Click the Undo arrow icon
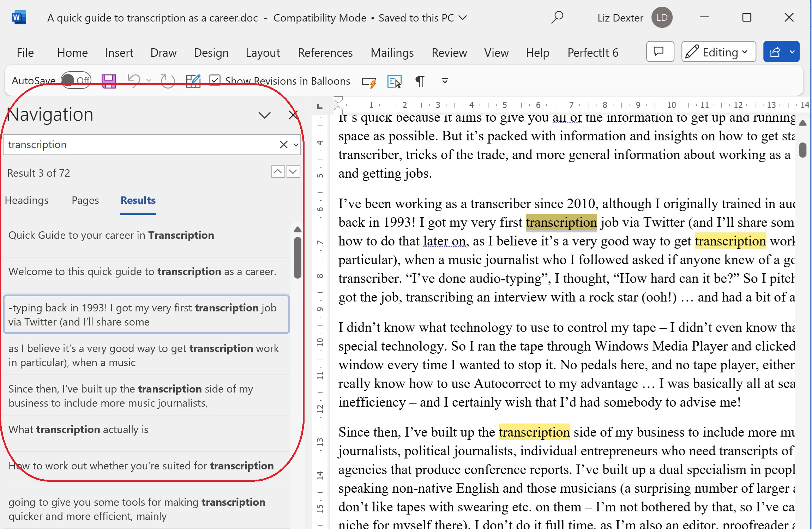This screenshot has height=529, width=812. pyautogui.click(x=134, y=81)
